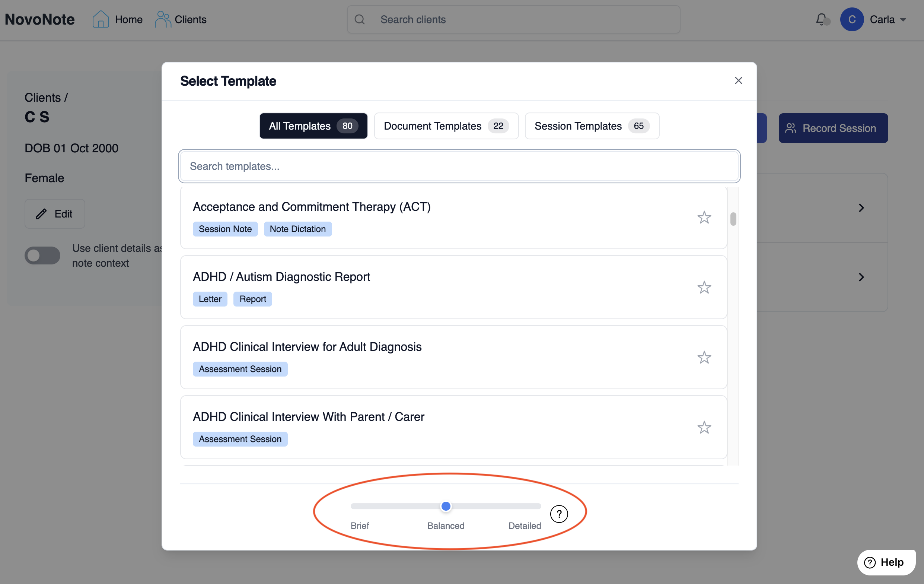Image resolution: width=924 pixels, height=584 pixels.
Task: Open the notifications bell
Action: click(821, 19)
